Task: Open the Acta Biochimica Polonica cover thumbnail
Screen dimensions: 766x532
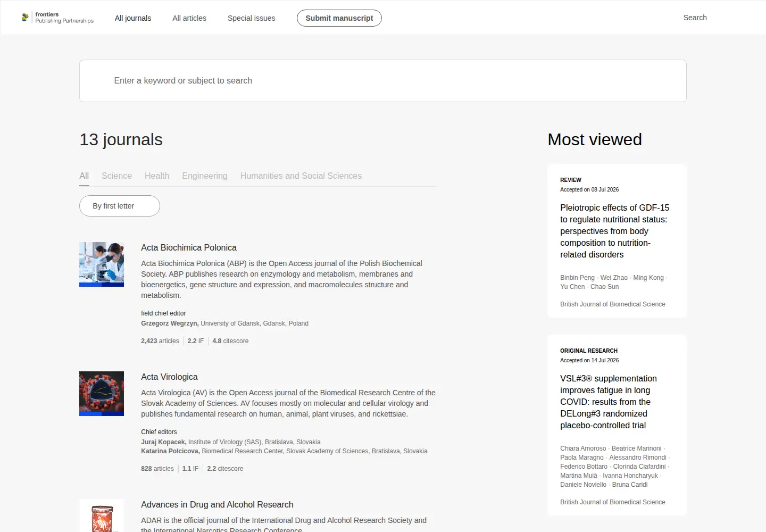Action: tap(102, 264)
